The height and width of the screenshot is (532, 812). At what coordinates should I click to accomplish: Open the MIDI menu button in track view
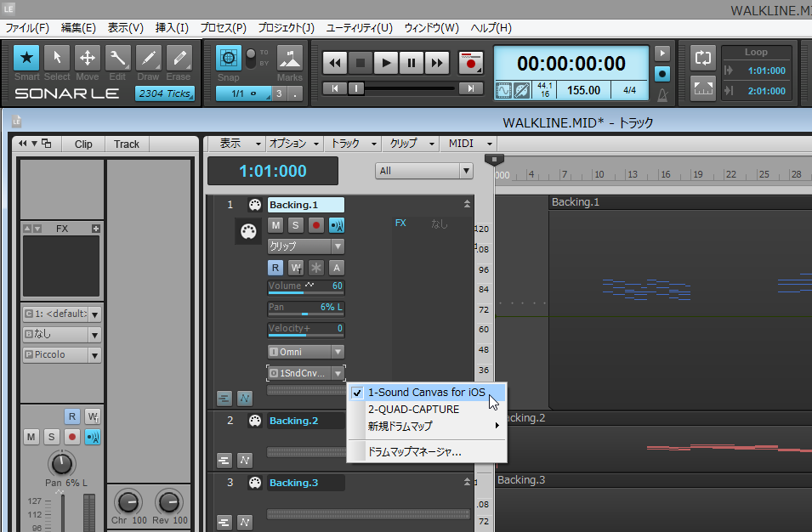click(468, 144)
